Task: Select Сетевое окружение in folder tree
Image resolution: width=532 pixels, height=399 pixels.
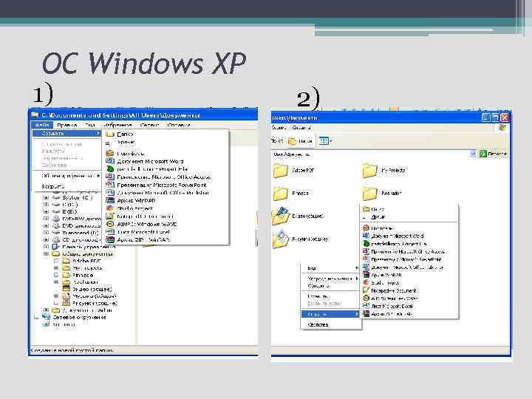Action: tap(79, 317)
